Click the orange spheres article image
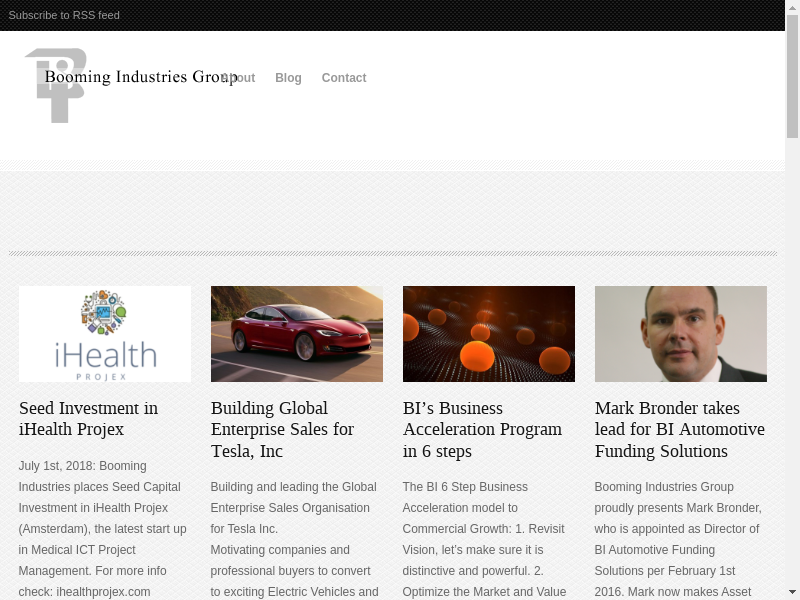The image size is (800, 600). [489, 334]
